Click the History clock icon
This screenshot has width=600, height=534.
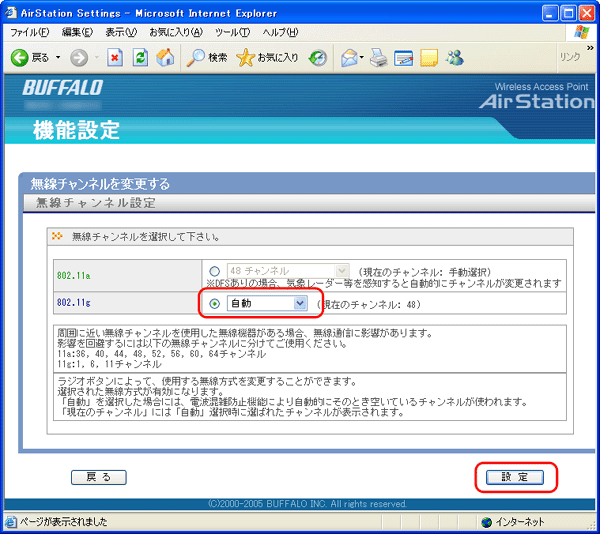(318, 58)
